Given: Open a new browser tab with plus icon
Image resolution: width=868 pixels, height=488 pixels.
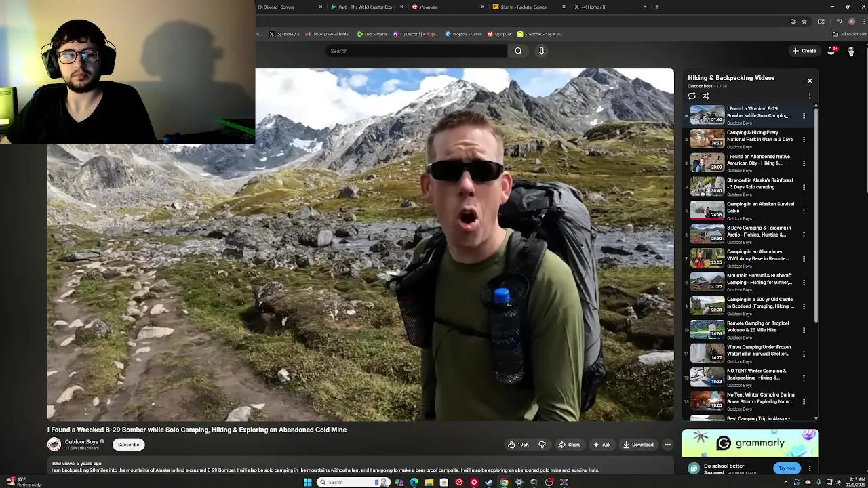Looking at the screenshot, I should 656,7.
